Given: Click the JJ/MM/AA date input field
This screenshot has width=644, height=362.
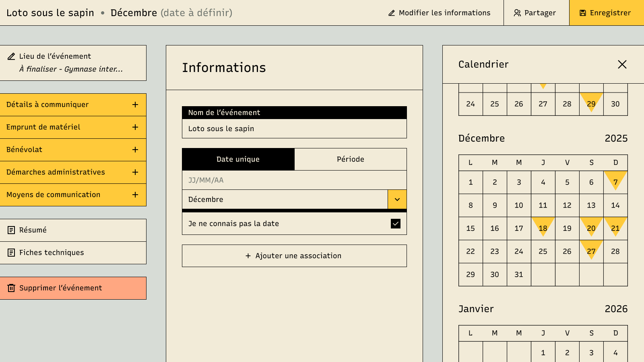Looking at the screenshot, I should 294,180.
